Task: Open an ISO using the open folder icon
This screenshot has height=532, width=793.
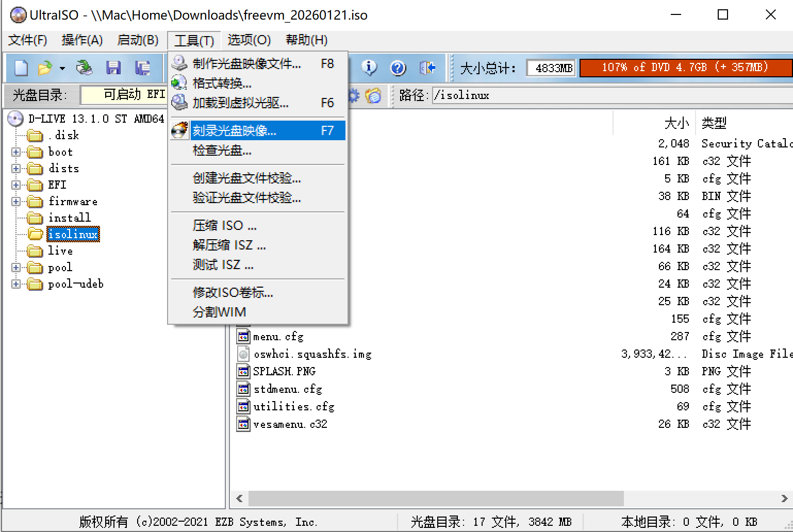Action: [x=44, y=68]
